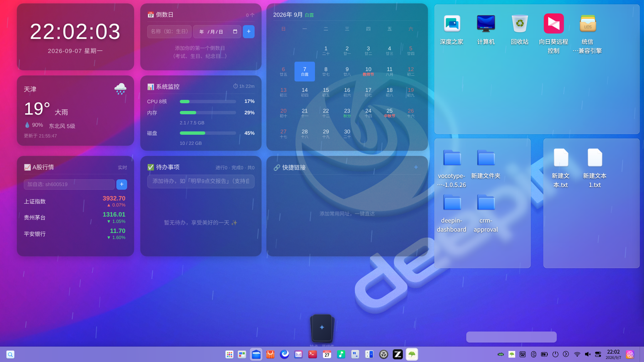644x362 pixels.
Task: Launch the app store from the dock
Action: pos(270,354)
